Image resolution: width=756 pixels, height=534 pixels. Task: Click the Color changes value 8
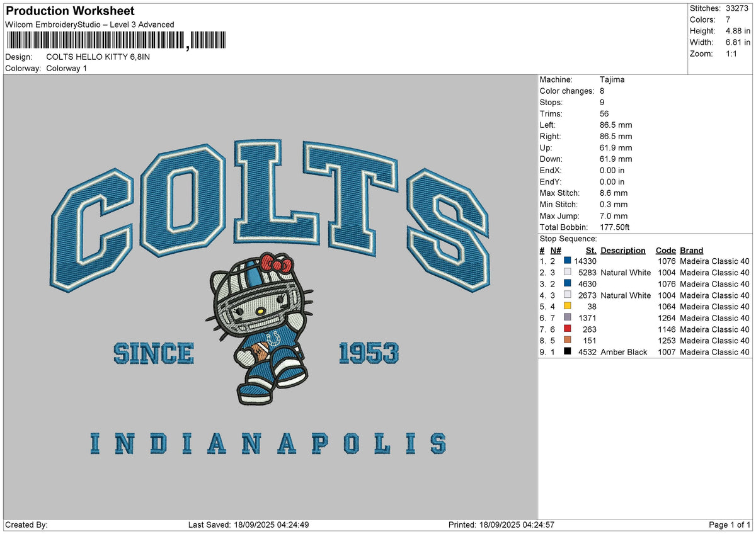pos(603,91)
